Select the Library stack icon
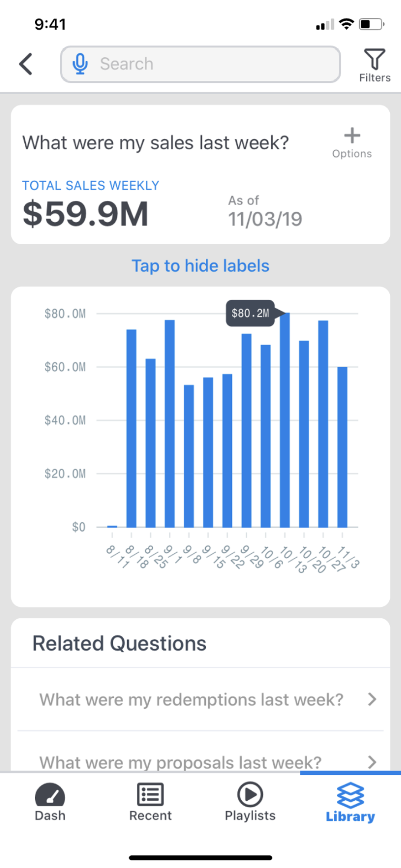 coord(350,795)
